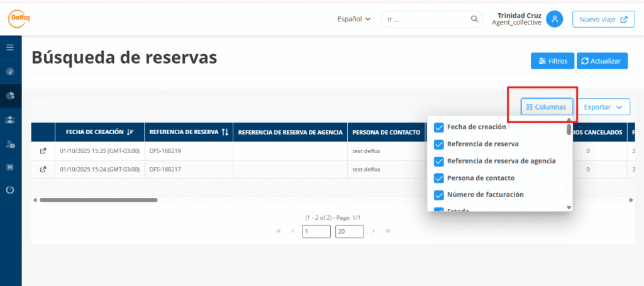Open the hamburger menu in the sidebar
Screen dimensions: 644x286
click(x=10, y=47)
